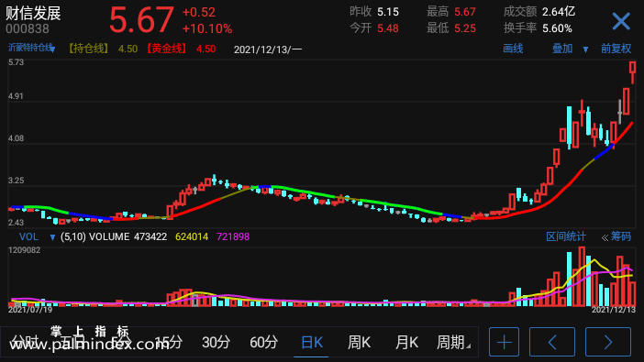644x362 pixels.
Task: Tap the VOLUME 473422 value
Action: click(x=128, y=236)
